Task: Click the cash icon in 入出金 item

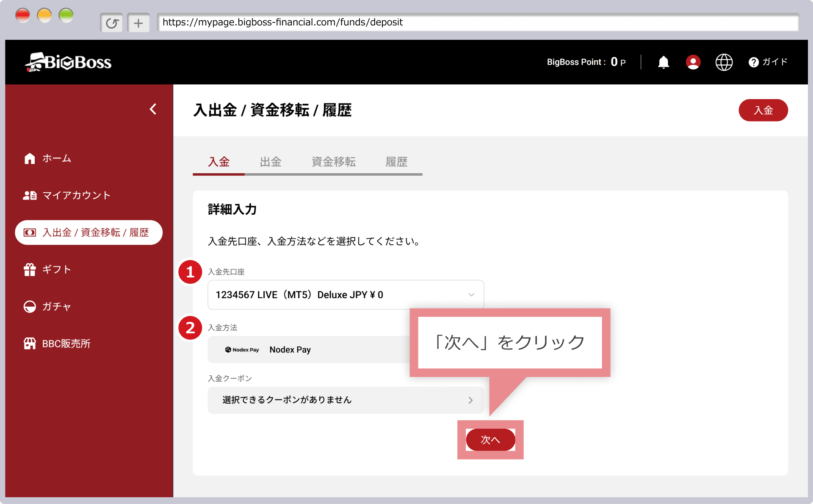Action: 30,233
